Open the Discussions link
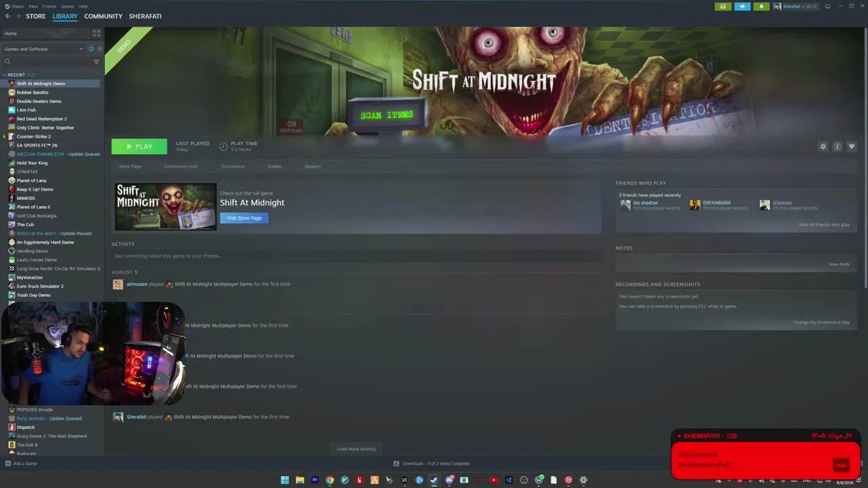The image size is (868, 488). click(x=233, y=166)
